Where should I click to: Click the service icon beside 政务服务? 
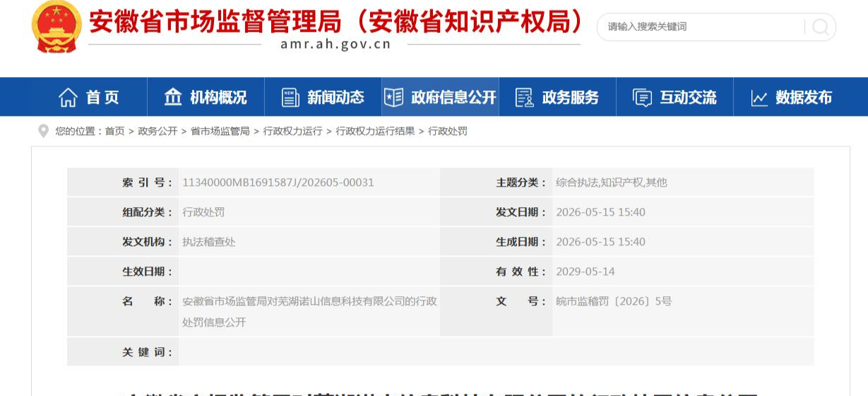coord(524,98)
